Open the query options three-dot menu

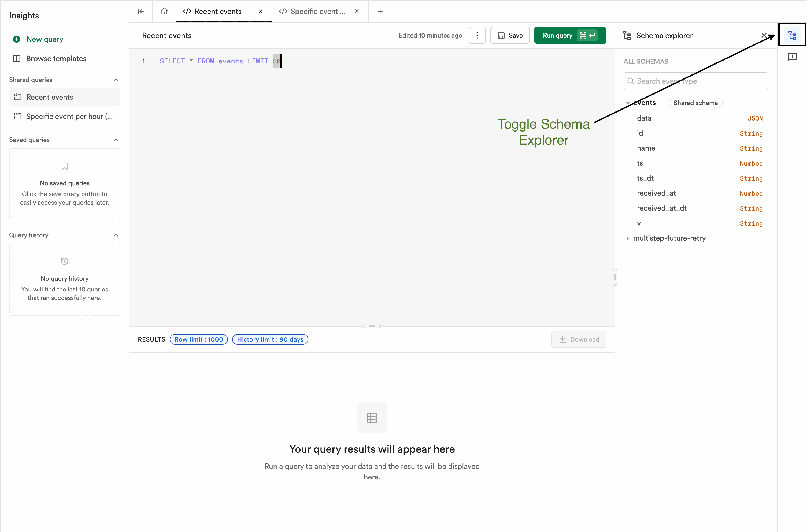point(477,35)
